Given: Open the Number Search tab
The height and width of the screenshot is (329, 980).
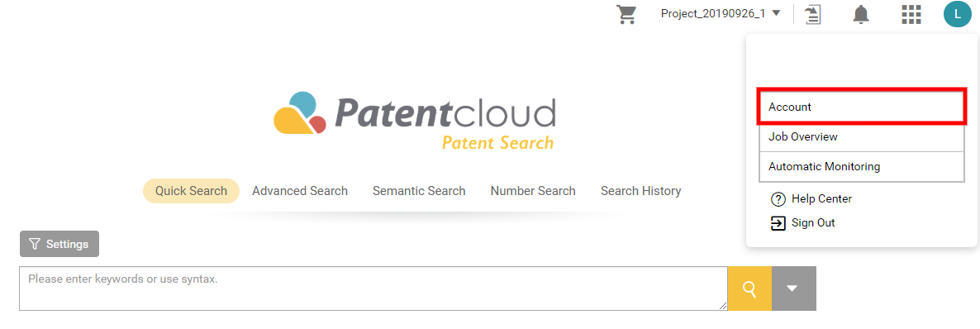Looking at the screenshot, I should [x=533, y=191].
